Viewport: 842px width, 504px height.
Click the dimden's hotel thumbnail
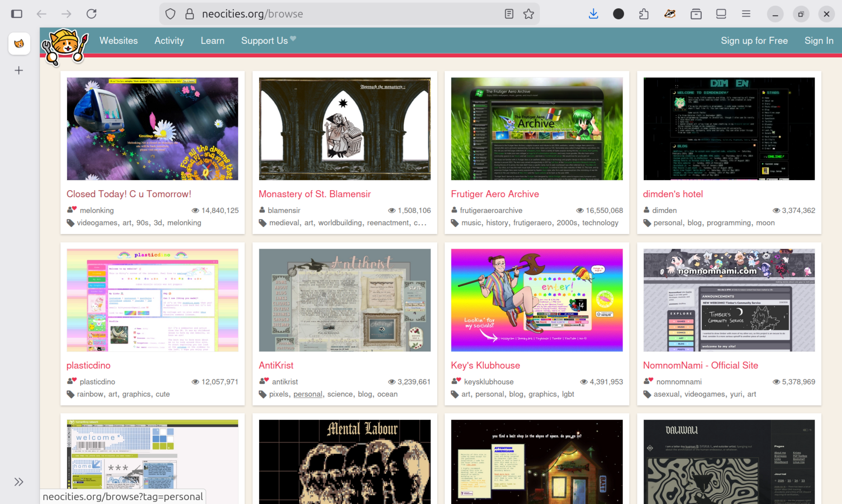click(729, 129)
